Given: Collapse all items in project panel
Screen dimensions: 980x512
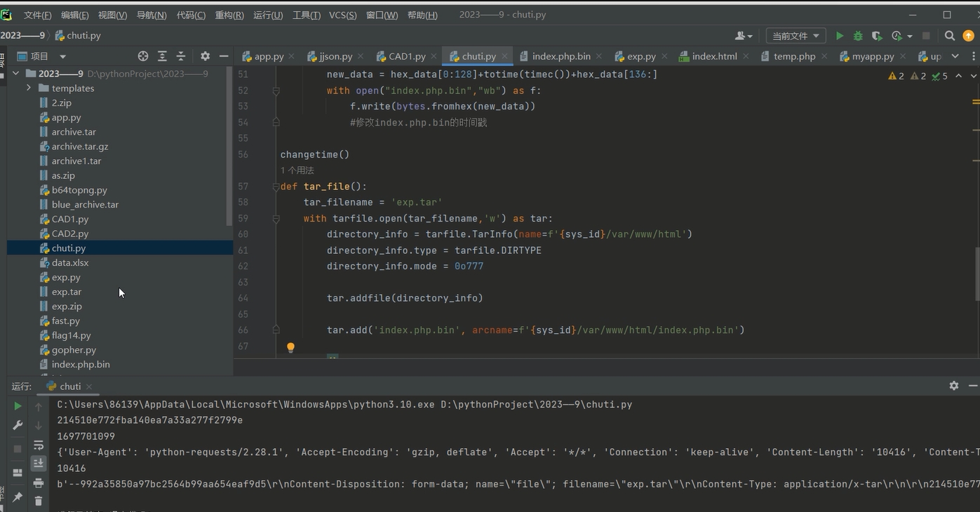Looking at the screenshot, I should point(181,56).
